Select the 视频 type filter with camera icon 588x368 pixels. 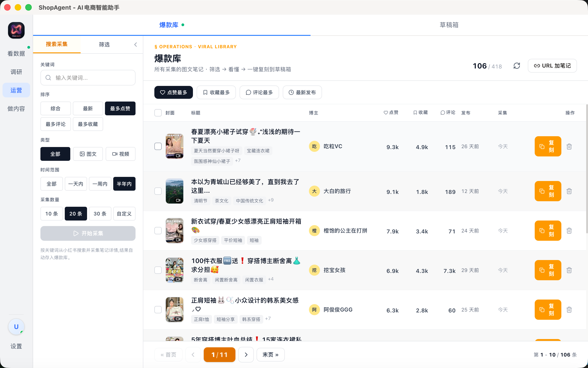121,154
